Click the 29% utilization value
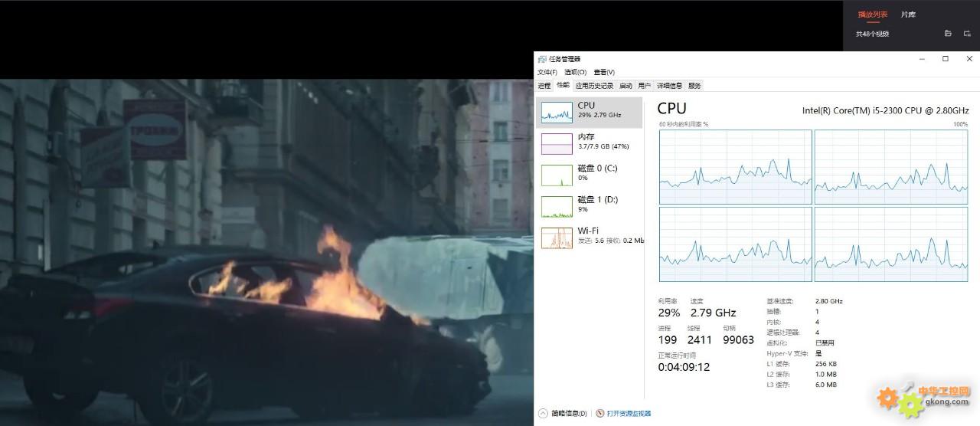Viewport: 980px width, 426px height. point(668,313)
